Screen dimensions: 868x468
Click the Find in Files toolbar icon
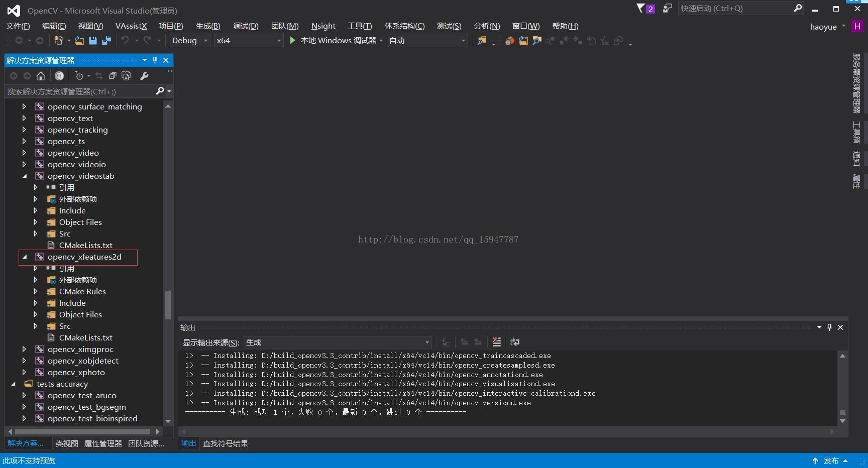[482, 41]
